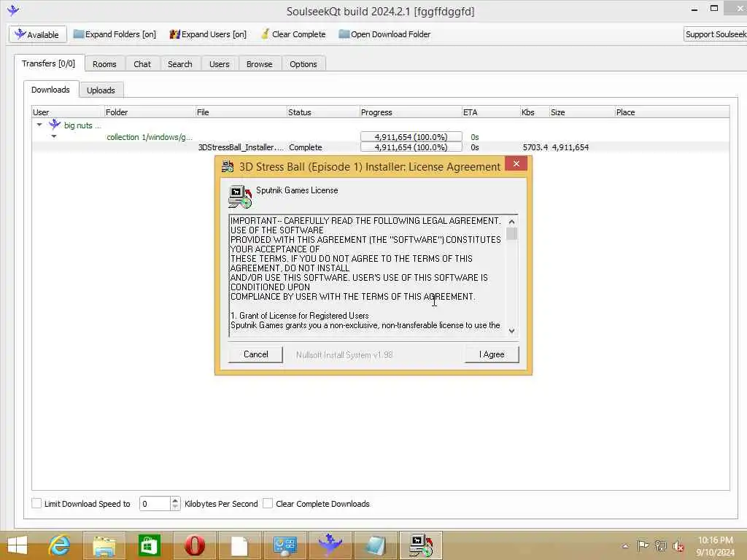The image size is (747, 560).
Task: Click Clear Complete in toolbar
Action: [293, 34]
